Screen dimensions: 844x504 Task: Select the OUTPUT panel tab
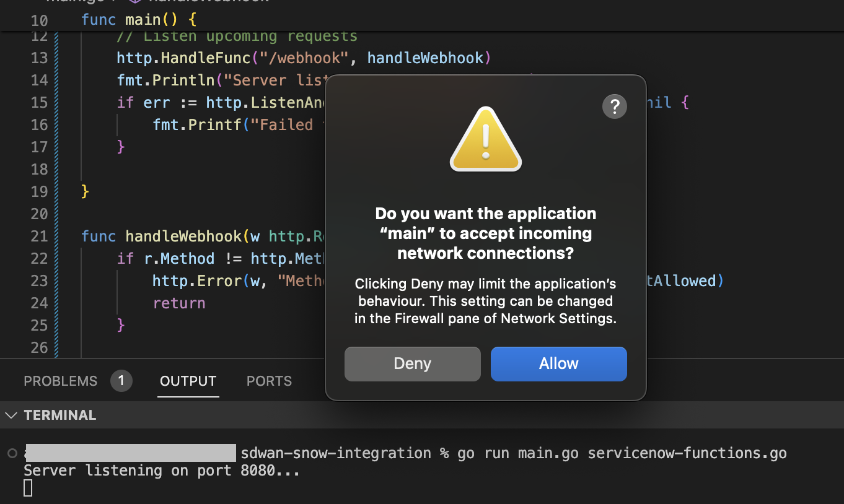[188, 381]
